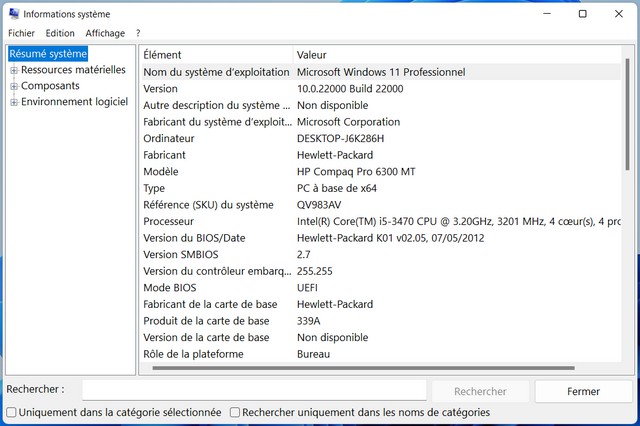Image resolution: width=640 pixels, height=426 pixels.
Task: Click the Rechercher button
Action: 480,391
